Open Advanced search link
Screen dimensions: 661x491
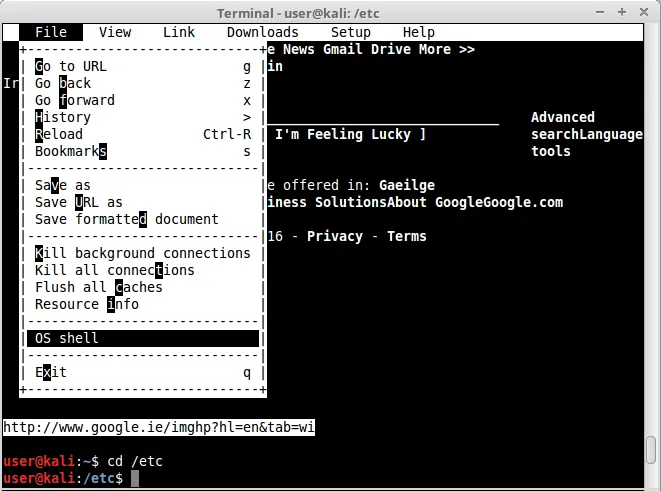coord(562,126)
